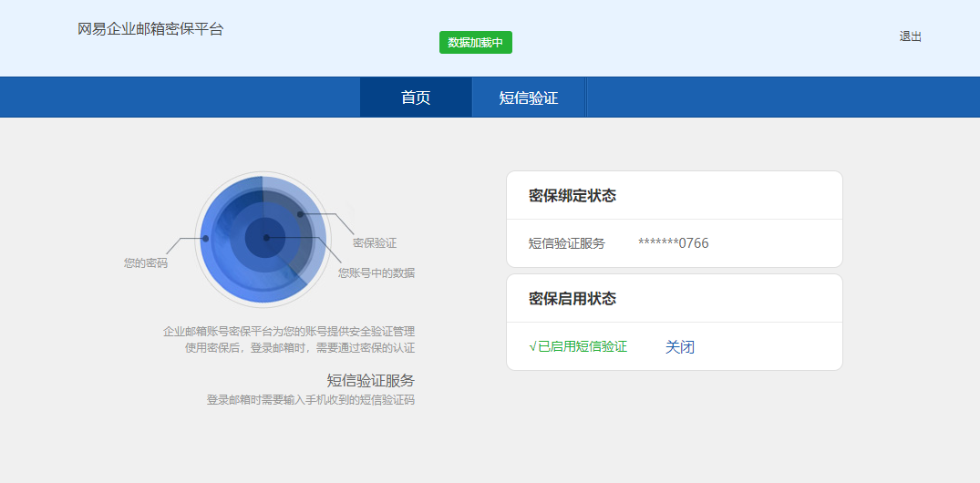The width and height of the screenshot is (980, 483).
Task: Open the 首页 tab
Action: tap(416, 98)
